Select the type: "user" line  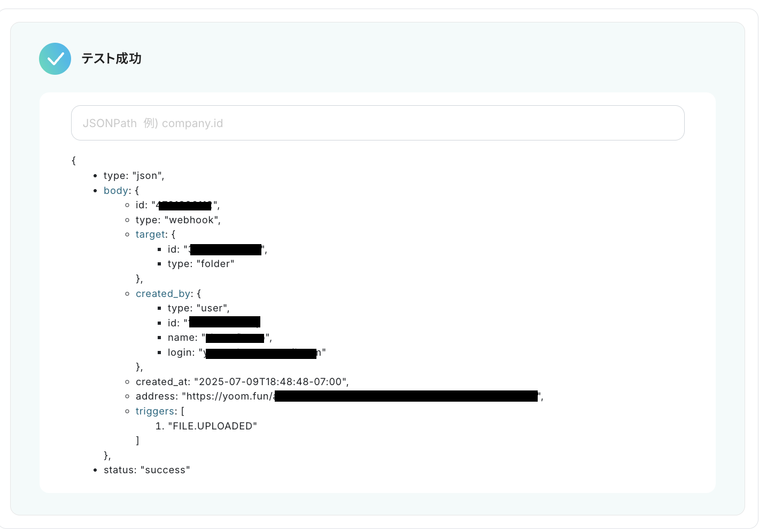199,308
